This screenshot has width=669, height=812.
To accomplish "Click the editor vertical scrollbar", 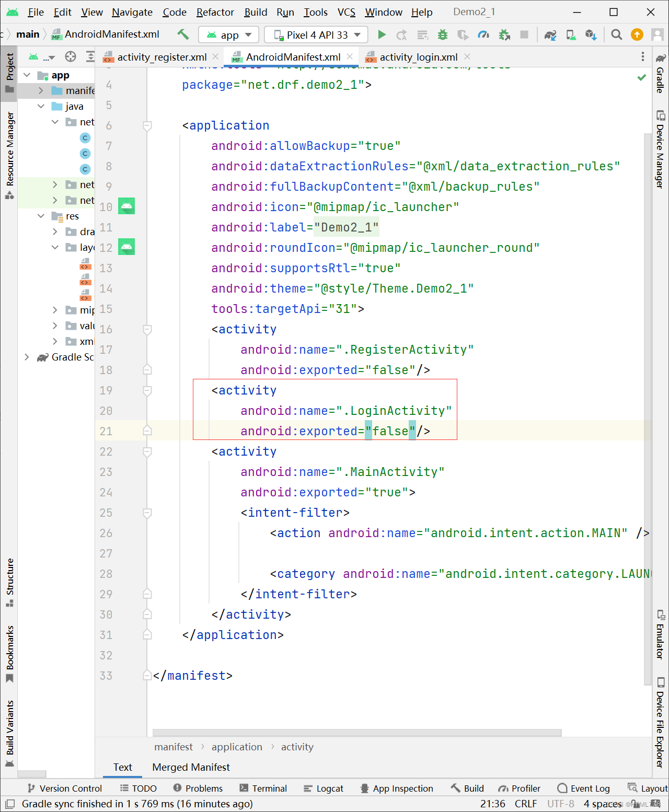I will [x=648, y=409].
